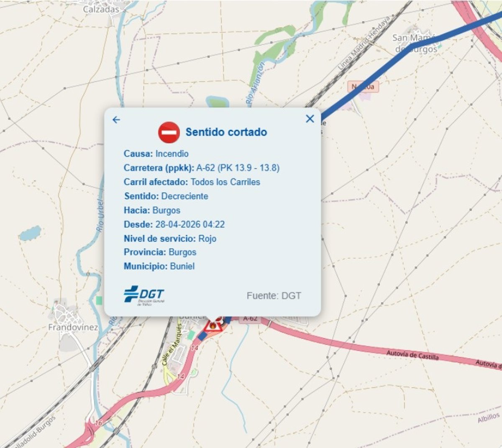Click the Fuente: DGT text
Screen dimensions: 502x448
(x=274, y=296)
